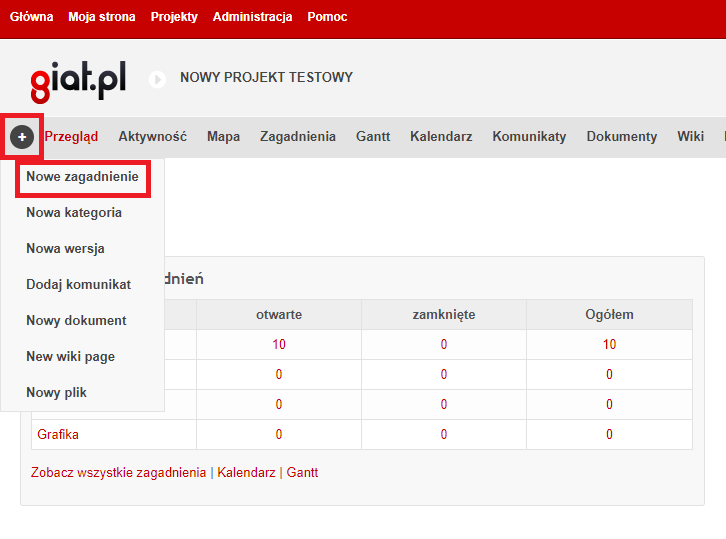Open the Administracja section

point(252,17)
